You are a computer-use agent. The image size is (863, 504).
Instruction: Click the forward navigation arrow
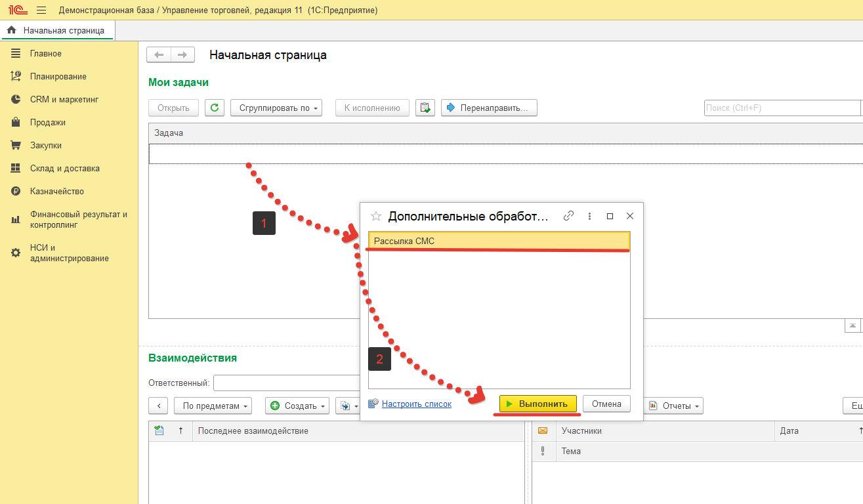click(x=182, y=55)
